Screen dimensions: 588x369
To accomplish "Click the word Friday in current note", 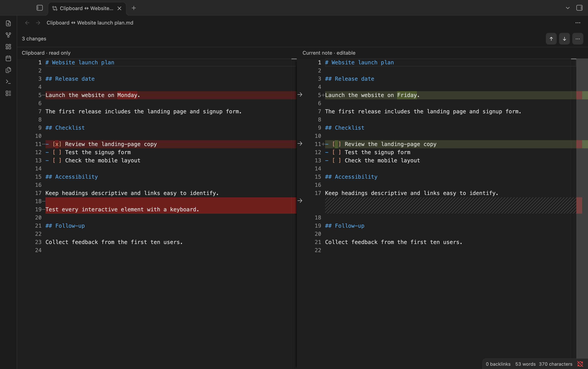I will 407,95.
